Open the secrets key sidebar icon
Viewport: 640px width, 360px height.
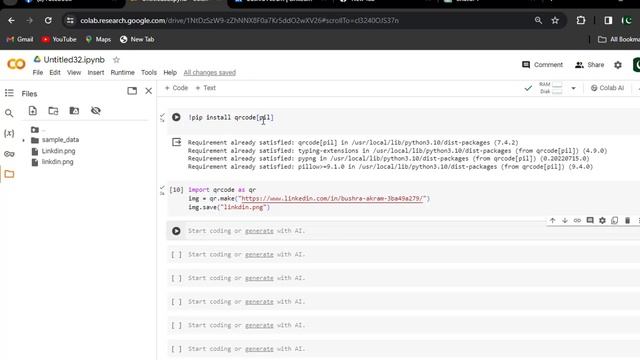coord(9,154)
